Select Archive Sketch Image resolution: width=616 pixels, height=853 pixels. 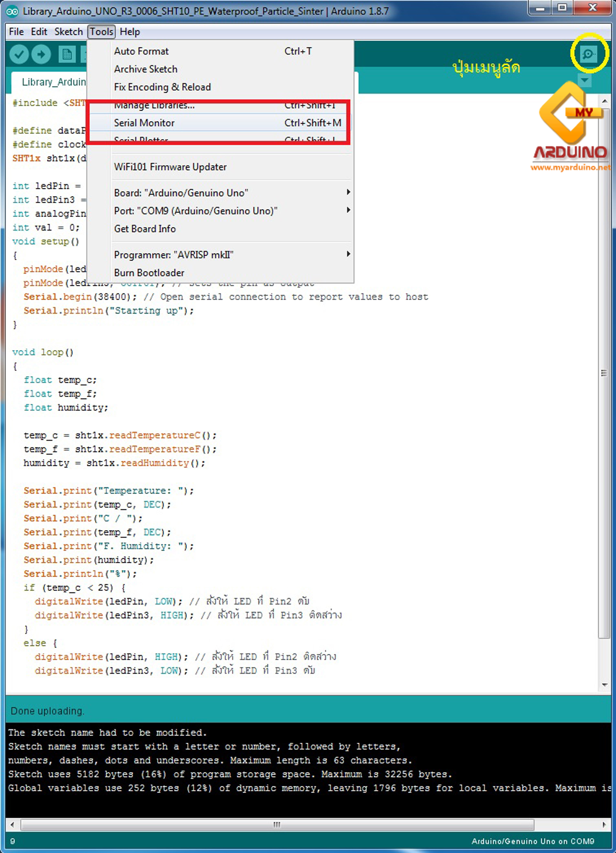pos(146,69)
